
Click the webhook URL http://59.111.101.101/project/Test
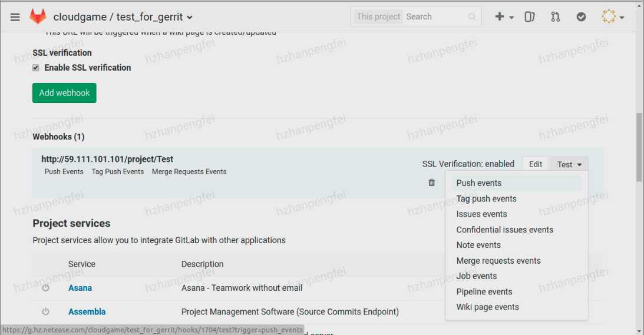(107, 160)
